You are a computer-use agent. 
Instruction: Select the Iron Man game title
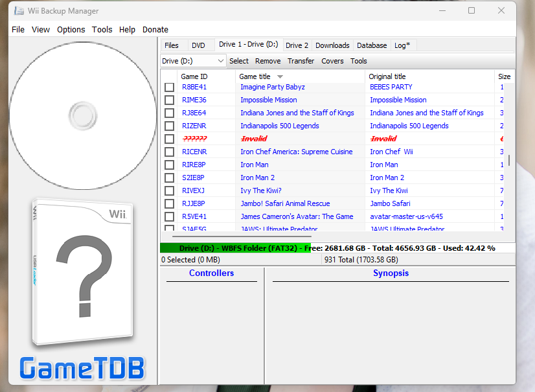255,165
